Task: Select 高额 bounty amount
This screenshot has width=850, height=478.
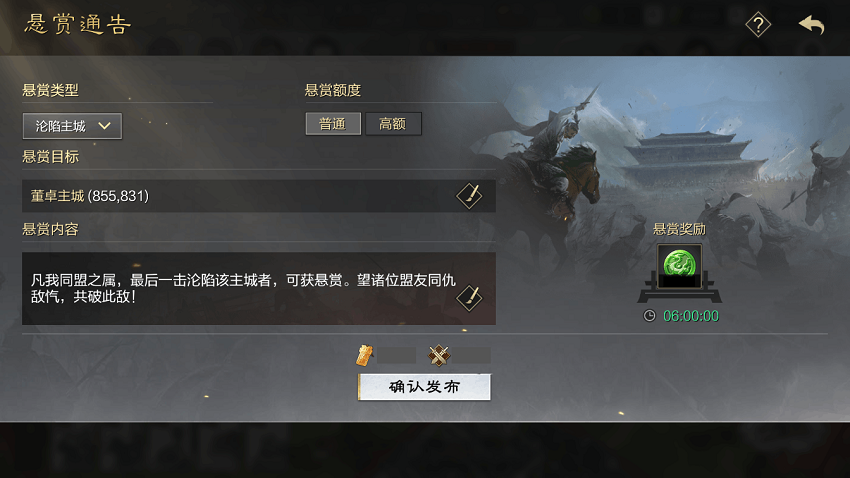Action: point(393,124)
